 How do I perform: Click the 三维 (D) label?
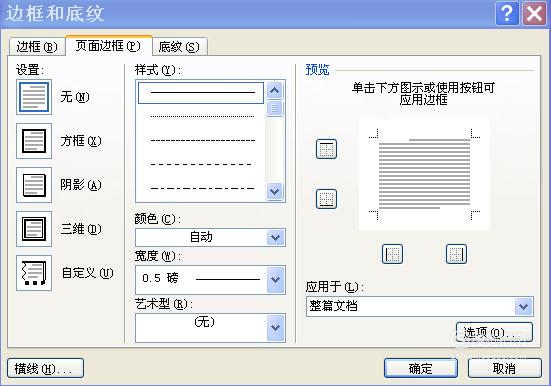click(x=81, y=229)
